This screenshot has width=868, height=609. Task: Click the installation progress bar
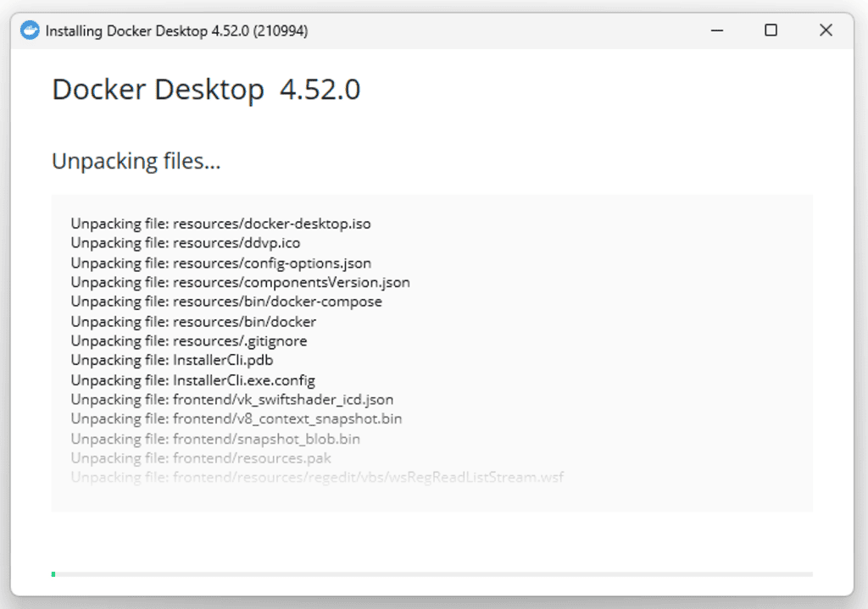(434, 573)
